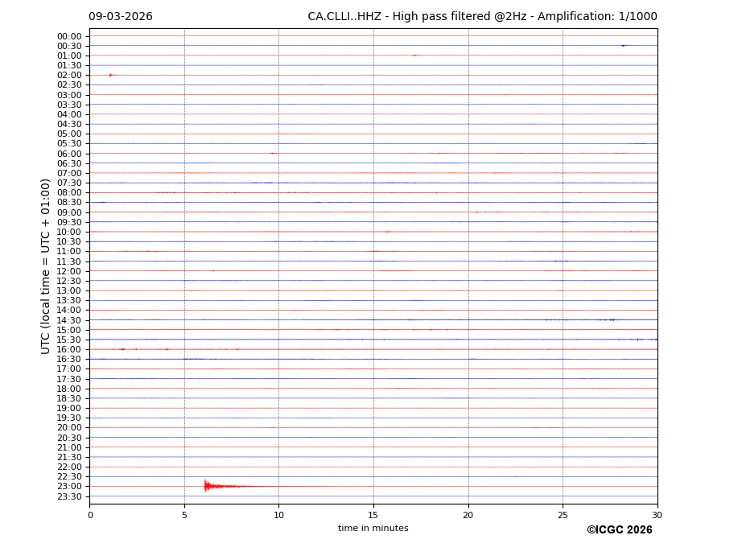This screenshot has width=746, height=560.
Task: Click the 5 tick on the minutes axis
Action: coord(184,515)
